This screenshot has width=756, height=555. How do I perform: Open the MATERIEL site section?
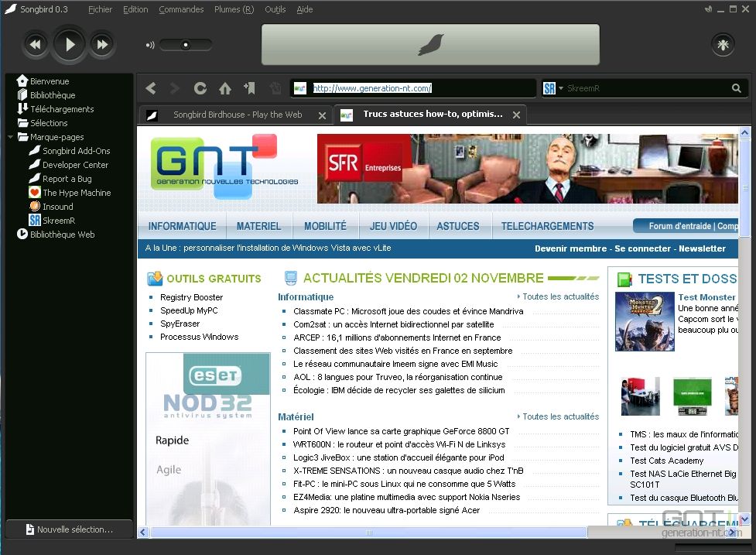point(258,226)
